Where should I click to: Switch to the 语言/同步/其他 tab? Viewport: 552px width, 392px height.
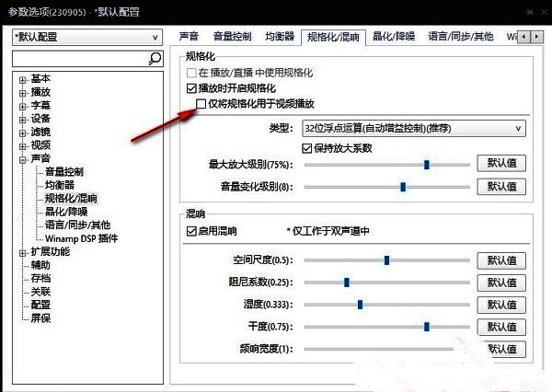tap(461, 37)
